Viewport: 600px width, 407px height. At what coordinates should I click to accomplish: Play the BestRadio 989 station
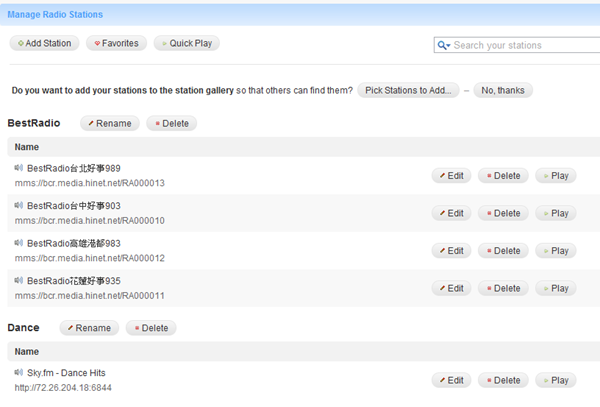(x=556, y=176)
